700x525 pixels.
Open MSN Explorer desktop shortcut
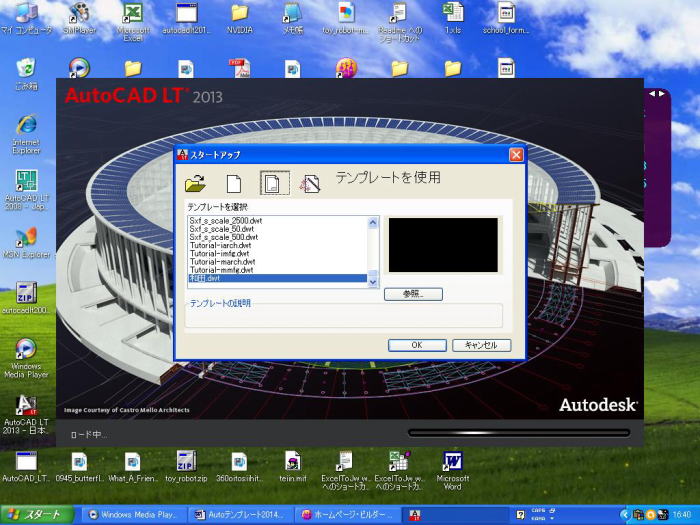[26, 243]
